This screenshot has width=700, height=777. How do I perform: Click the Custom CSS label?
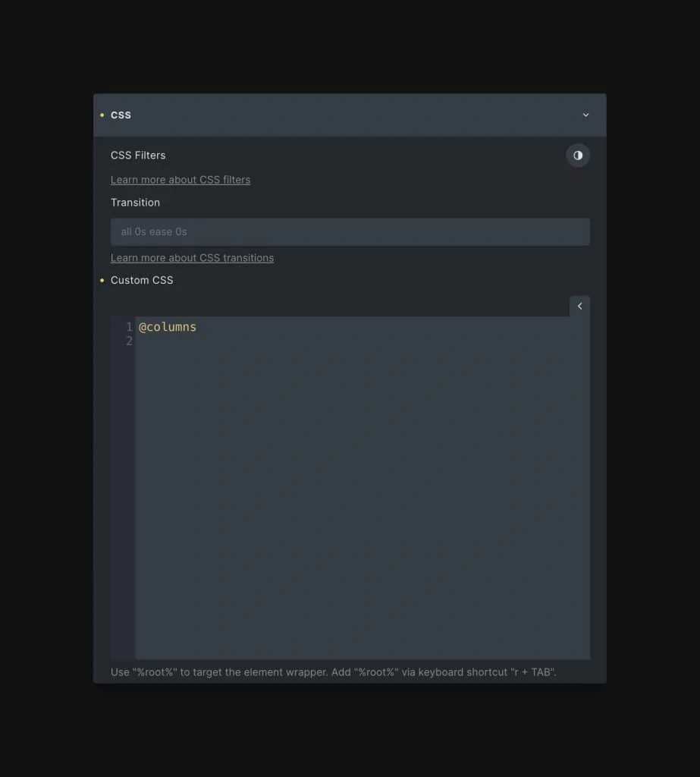tap(142, 281)
